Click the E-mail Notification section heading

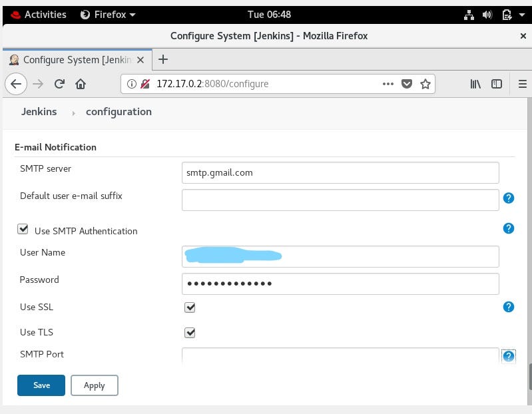coord(55,147)
